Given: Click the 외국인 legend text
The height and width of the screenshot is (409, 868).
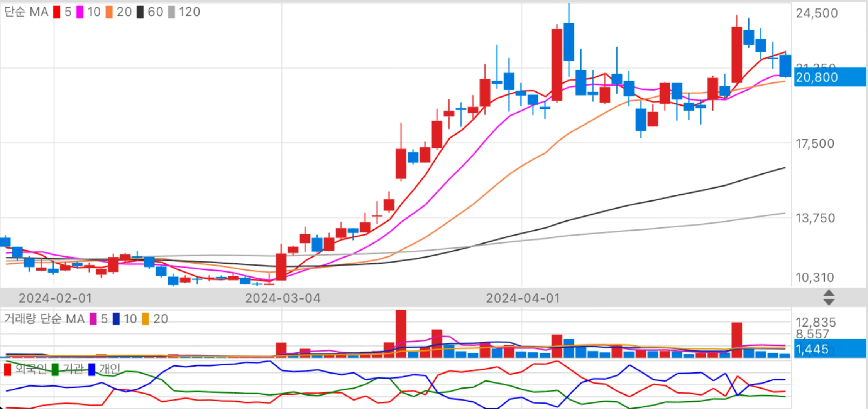Looking at the screenshot, I should tap(31, 369).
